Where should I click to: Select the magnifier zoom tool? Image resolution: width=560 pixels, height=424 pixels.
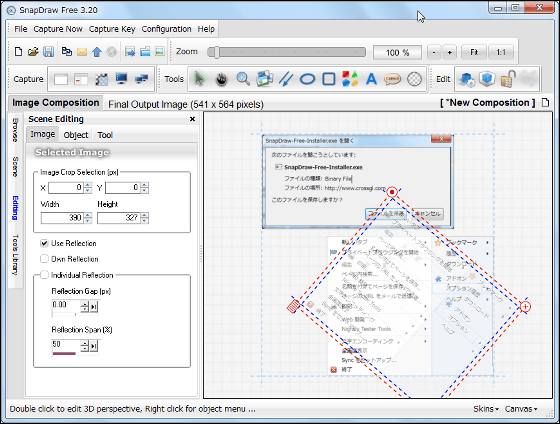[x=243, y=79]
